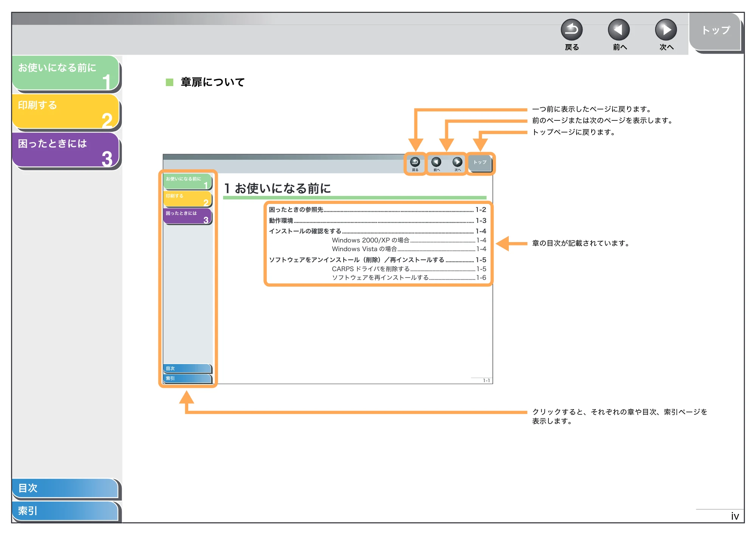
Task: Click the sample page's small 索引 button
Action: pyautogui.click(x=187, y=378)
